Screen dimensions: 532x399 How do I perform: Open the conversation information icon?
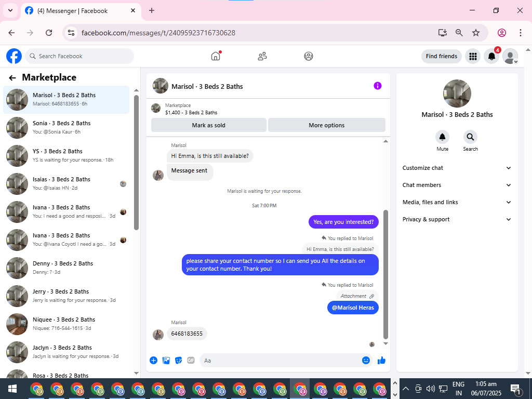(x=377, y=86)
